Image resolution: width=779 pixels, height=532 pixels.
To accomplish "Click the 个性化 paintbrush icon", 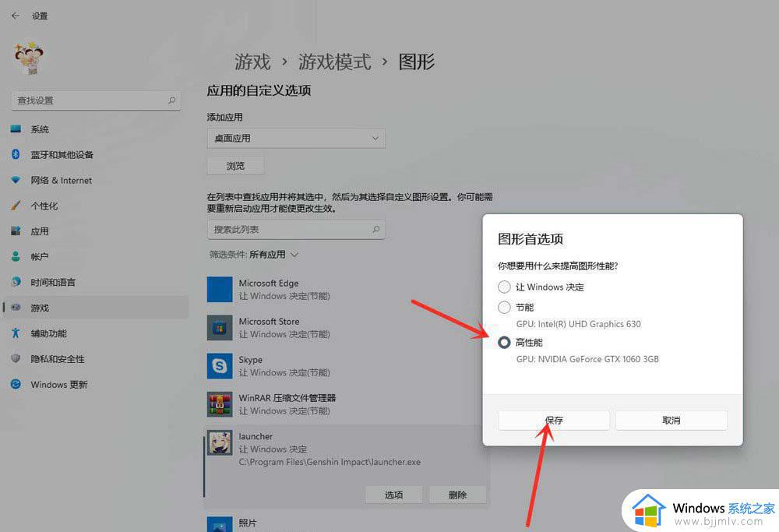I will click(16, 205).
